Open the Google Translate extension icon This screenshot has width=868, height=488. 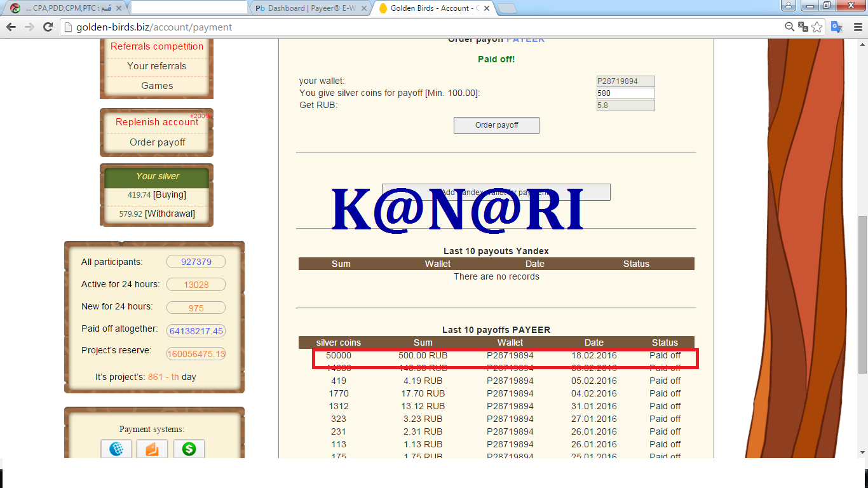click(x=837, y=27)
